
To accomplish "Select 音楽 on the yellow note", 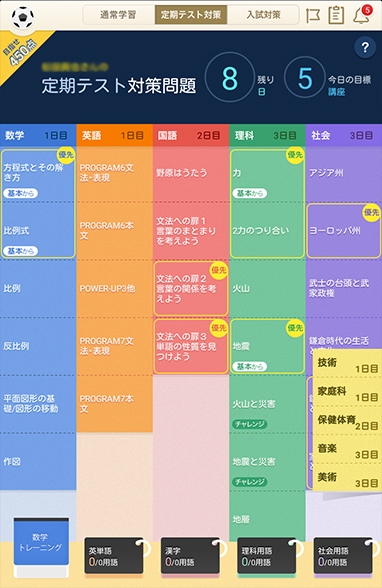I will [x=348, y=449].
